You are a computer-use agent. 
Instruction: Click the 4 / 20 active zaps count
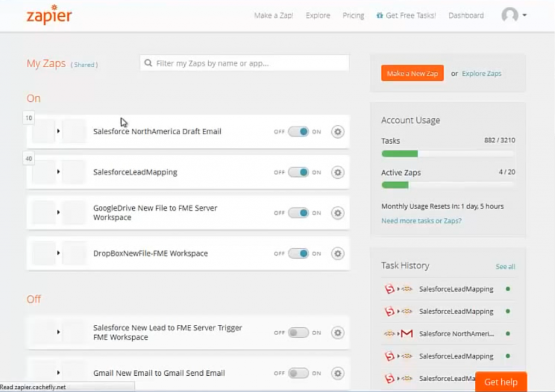click(x=507, y=172)
